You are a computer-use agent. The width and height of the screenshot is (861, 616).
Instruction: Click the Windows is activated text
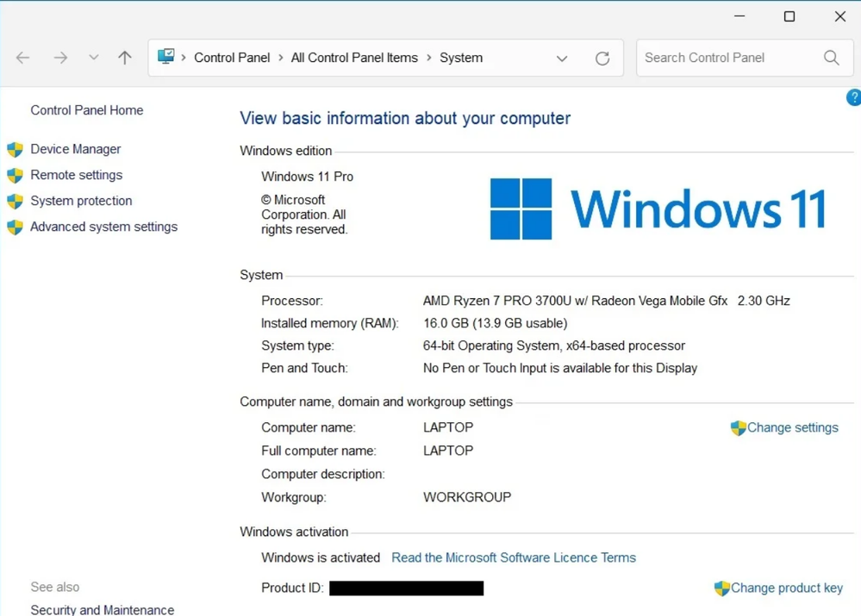click(320, 557)
